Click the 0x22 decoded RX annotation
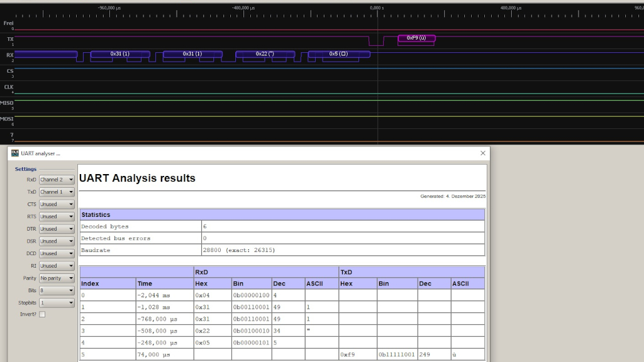The height and width of the screenshot is (362, 644). point(265,54)
